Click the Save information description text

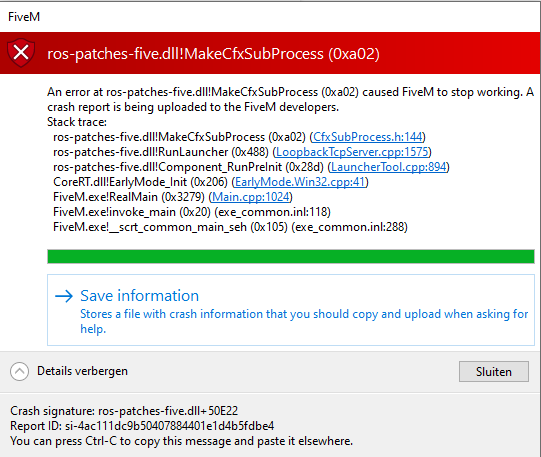304,321
